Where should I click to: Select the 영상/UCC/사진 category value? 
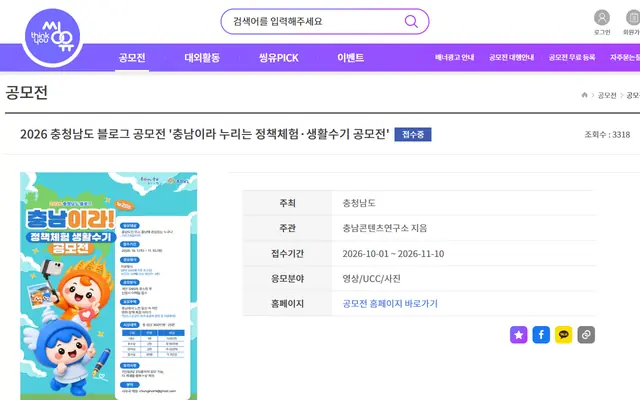(x=371, y=279)
